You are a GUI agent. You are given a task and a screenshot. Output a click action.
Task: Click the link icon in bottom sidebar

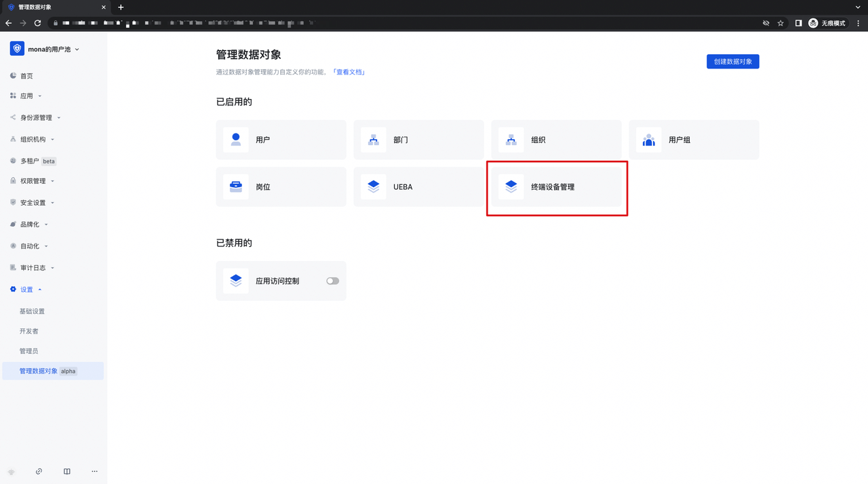(39, 471)
